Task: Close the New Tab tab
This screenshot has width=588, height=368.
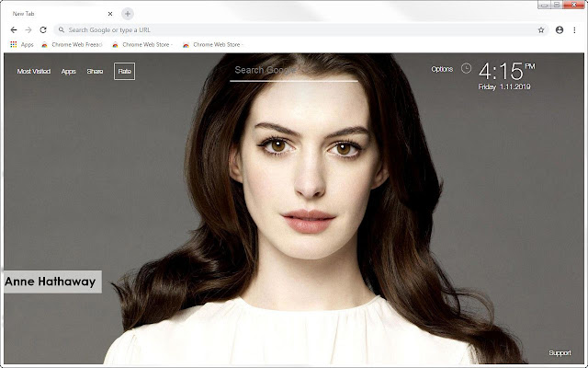Action: [110, 14]
